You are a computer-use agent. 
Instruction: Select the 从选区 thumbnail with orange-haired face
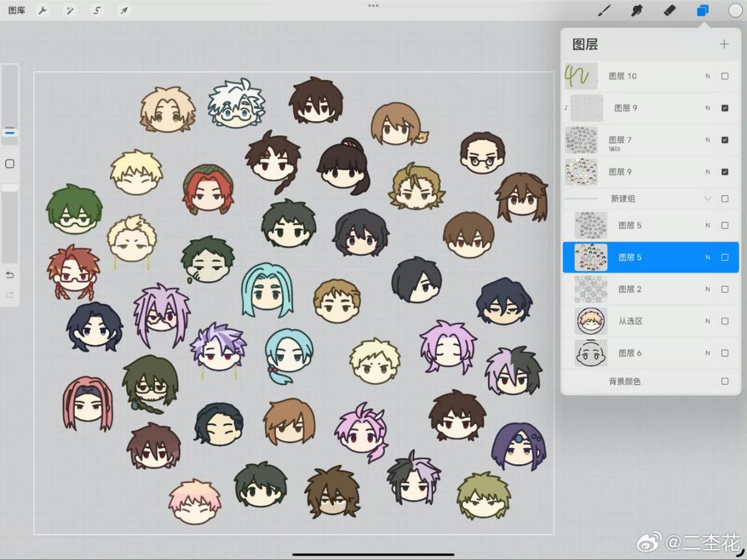click(591, 321)
